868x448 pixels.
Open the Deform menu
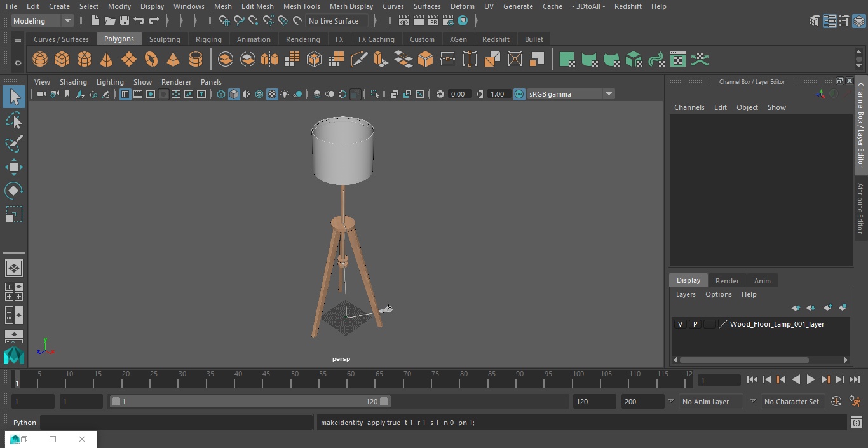click(x=462, y=6)
